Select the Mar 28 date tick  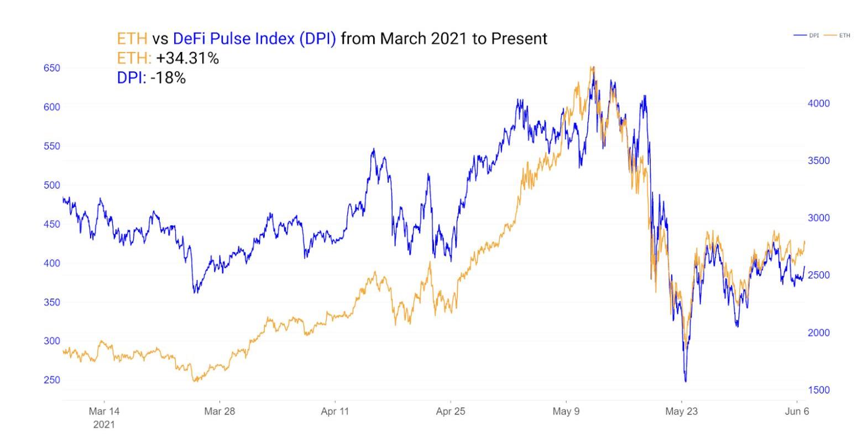(219, 411)
